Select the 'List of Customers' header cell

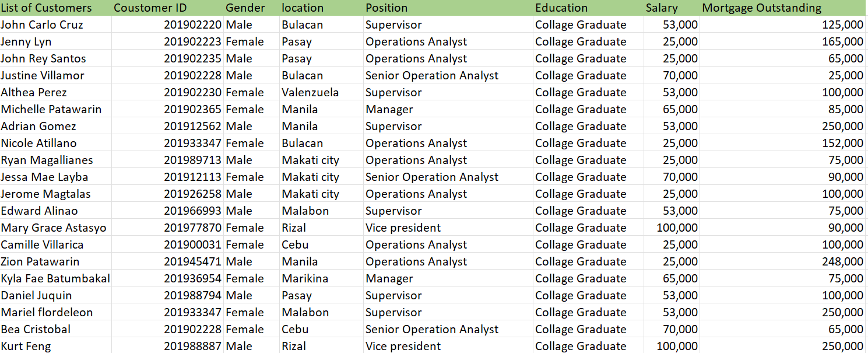(55, 8)
